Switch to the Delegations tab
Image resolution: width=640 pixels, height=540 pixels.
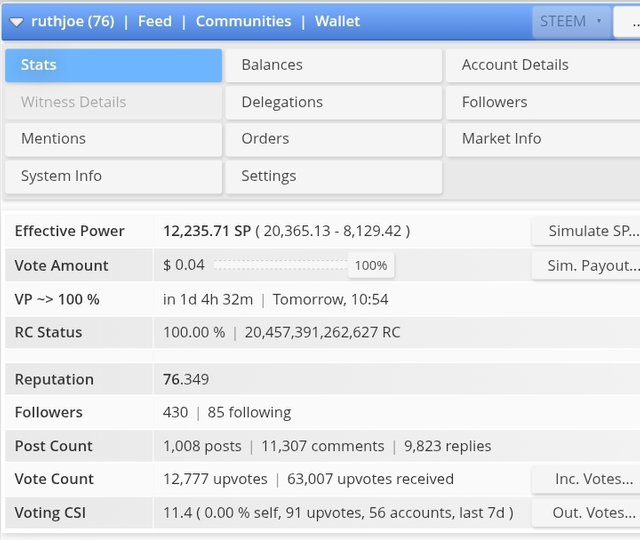tap(333, 102)
